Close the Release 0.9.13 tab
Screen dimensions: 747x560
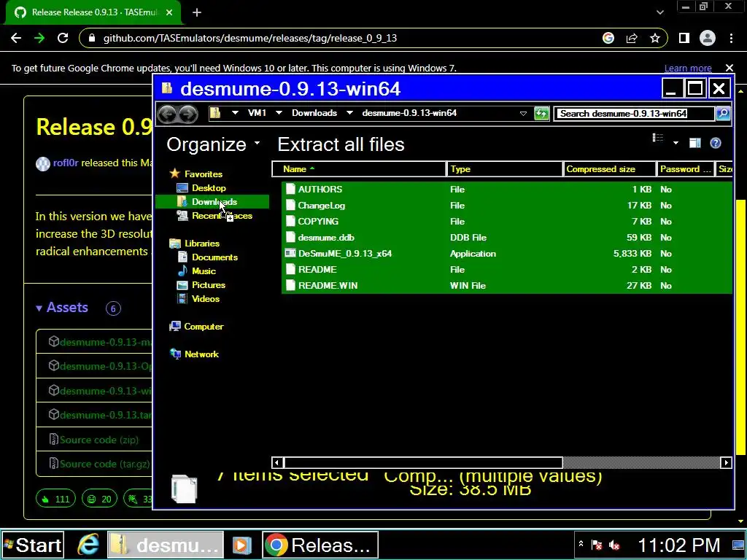(x=169, y=12)
